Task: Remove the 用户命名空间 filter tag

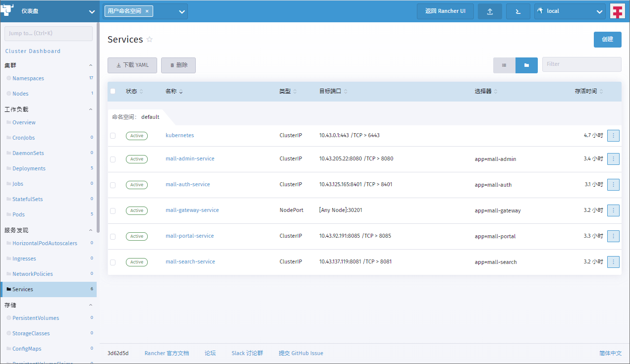Action: pyautogui.click(x=147, y=11)
